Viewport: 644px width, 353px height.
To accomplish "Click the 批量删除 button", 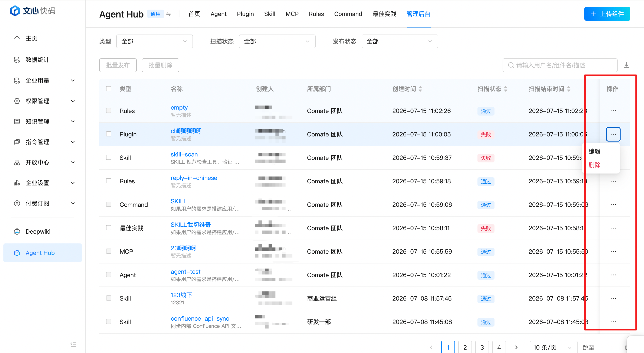I will (160, 65).
